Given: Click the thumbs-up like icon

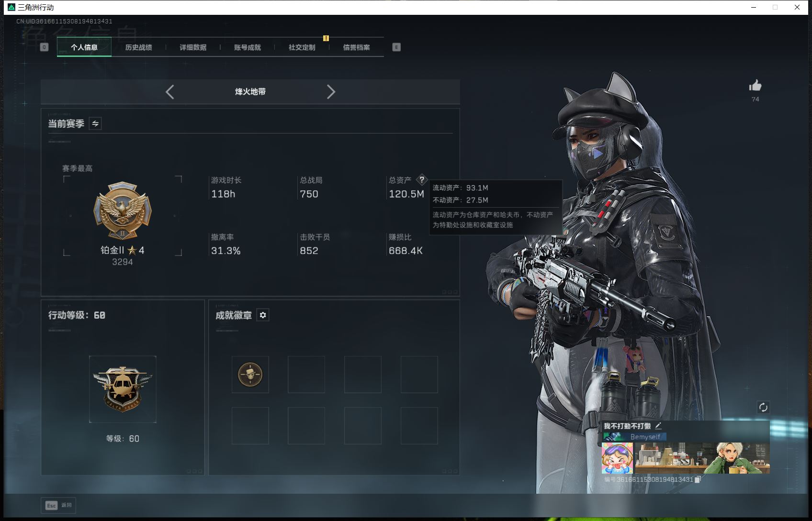Looking at the screenshot, I should (x=755, y=86).
